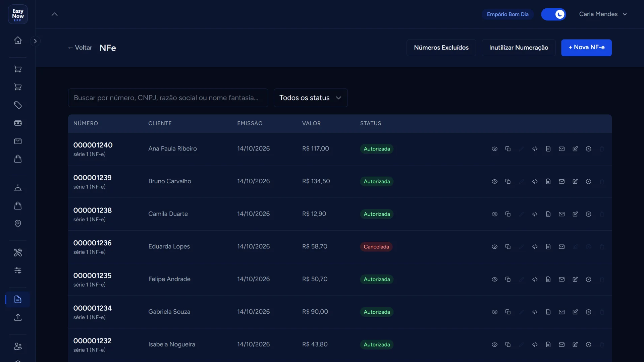
Task: Open the home dashboard from sidebar
Action: (18, 40)
